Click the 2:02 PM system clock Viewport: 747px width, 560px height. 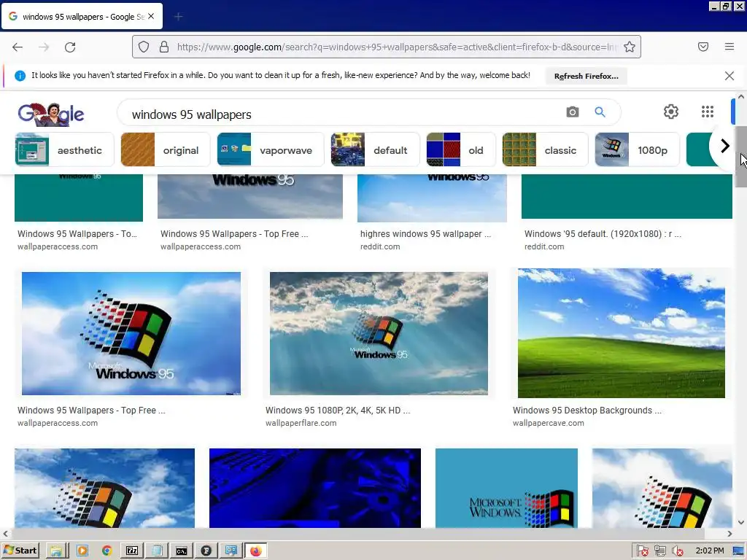(709, 551)
